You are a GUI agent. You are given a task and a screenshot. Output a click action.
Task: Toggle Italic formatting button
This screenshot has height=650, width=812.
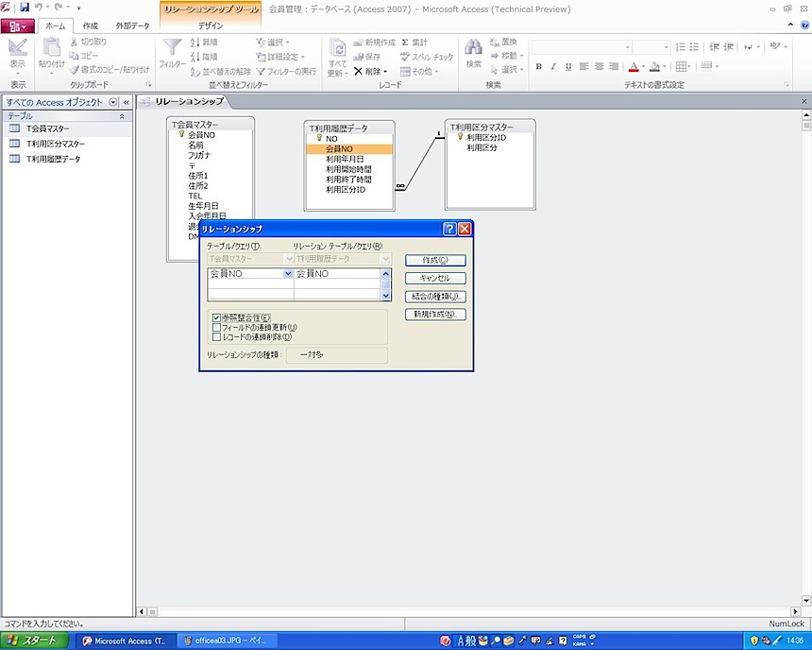553,66
